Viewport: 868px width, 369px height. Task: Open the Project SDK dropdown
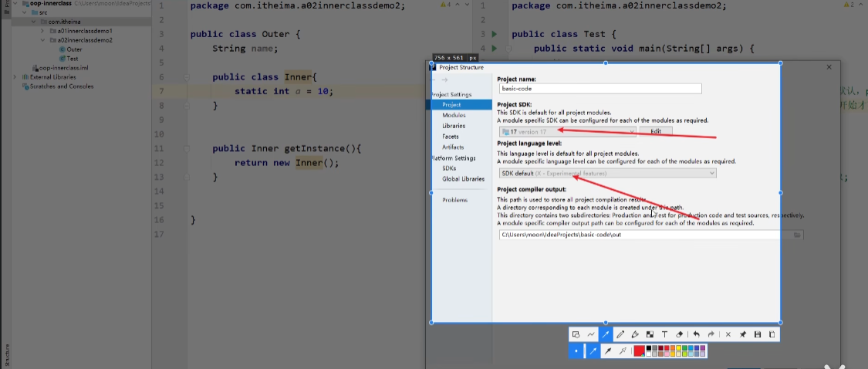pyautogui.click(x=568, y=131)
